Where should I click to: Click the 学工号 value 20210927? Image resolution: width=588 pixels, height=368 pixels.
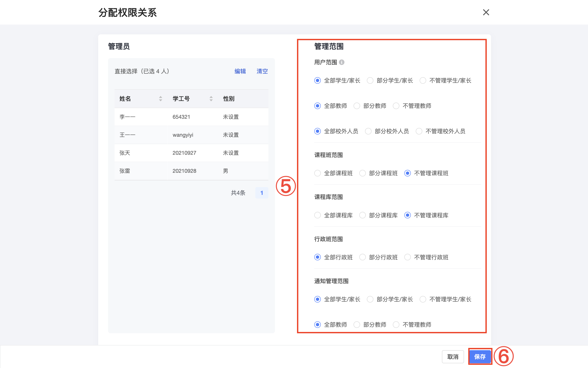[184, 153]
